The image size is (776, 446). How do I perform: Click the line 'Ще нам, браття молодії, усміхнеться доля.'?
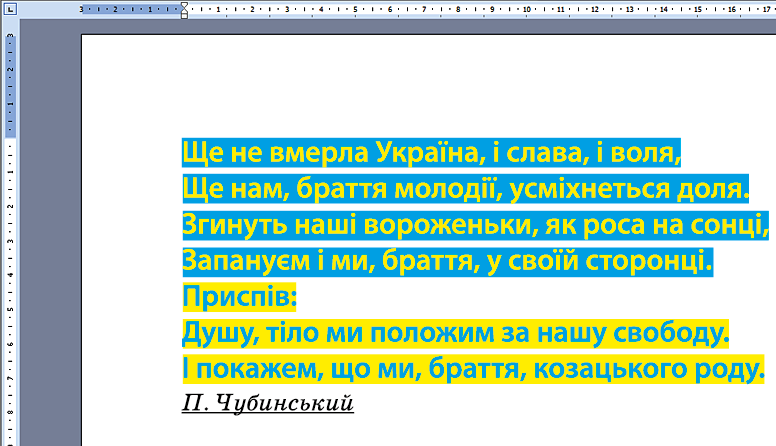point(466,189)
